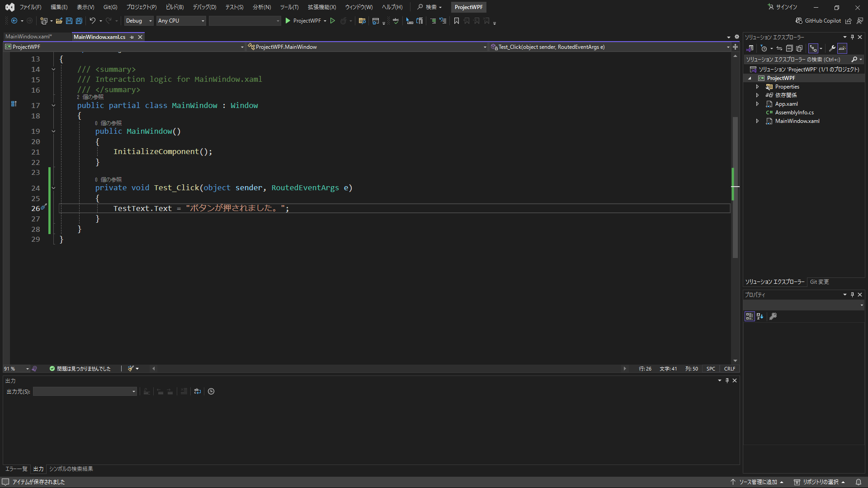Toggle Categorized view in Properties panel

(x=750, y=316)
